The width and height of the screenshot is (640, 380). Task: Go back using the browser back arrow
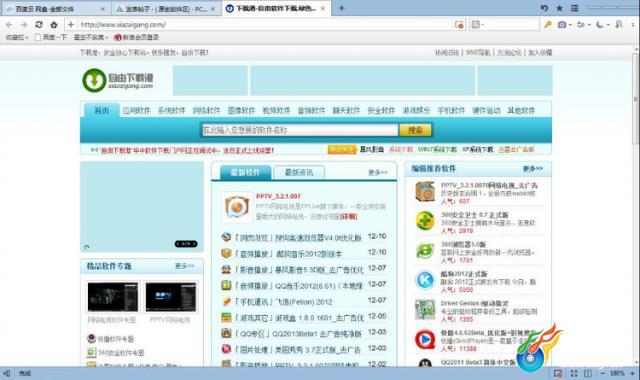(x=9, y=25)
